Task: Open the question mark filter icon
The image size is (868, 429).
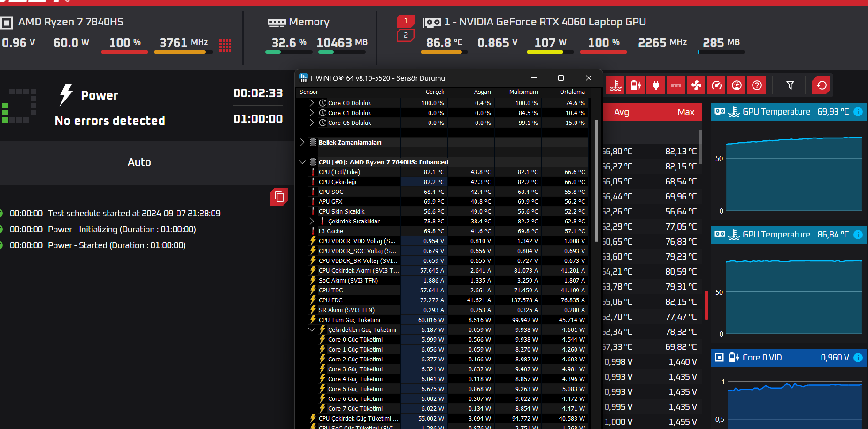Action: click(757, 85)
